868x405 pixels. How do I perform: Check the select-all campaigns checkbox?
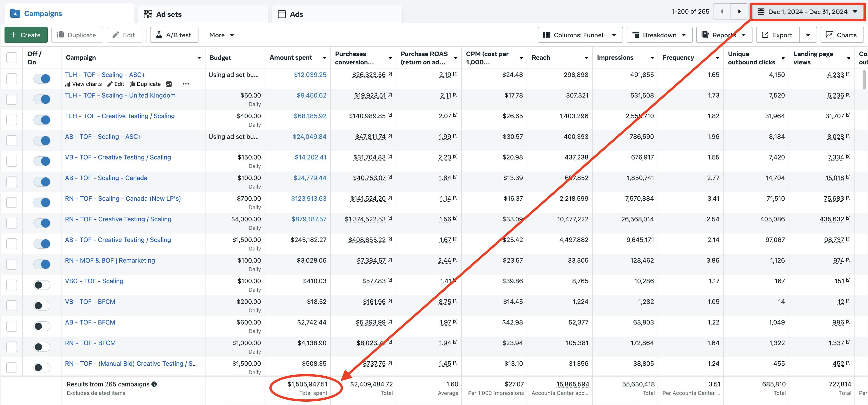click(12, 57)
